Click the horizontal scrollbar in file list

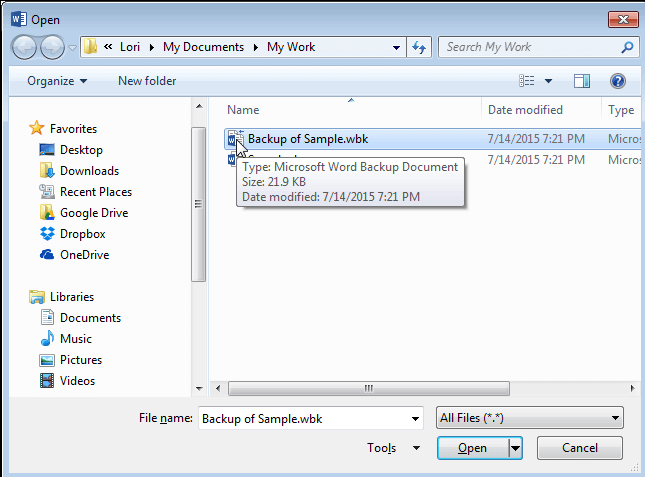370,387
